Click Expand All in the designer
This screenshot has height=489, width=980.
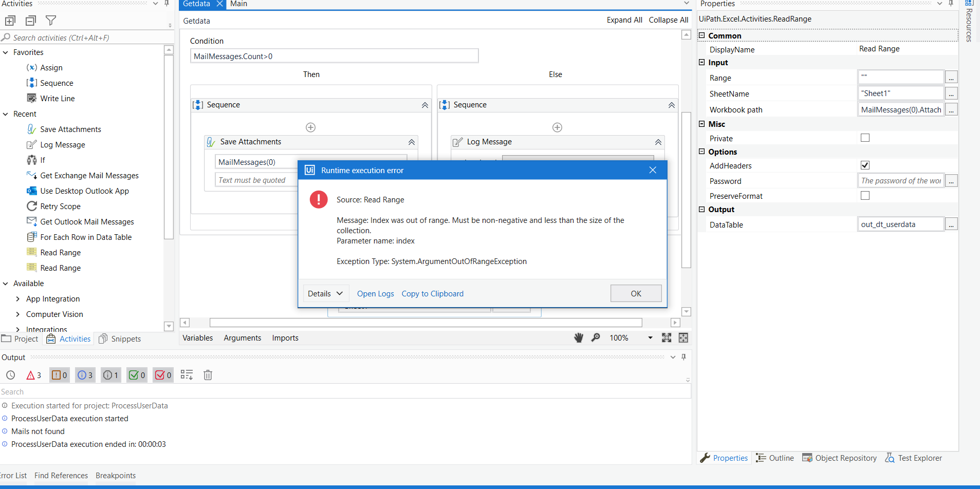[624, 20]
